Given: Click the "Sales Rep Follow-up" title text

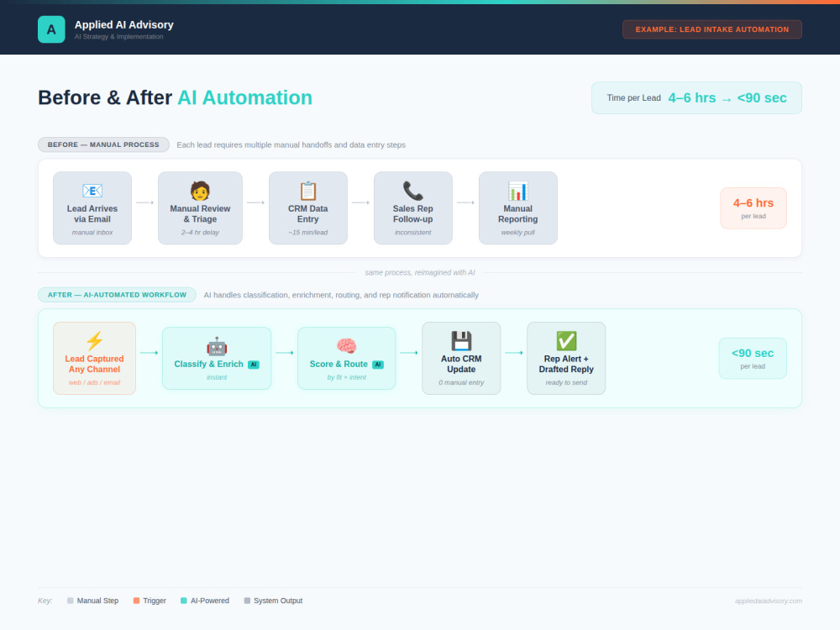Looking at the screenshot, I should (413, 213).
